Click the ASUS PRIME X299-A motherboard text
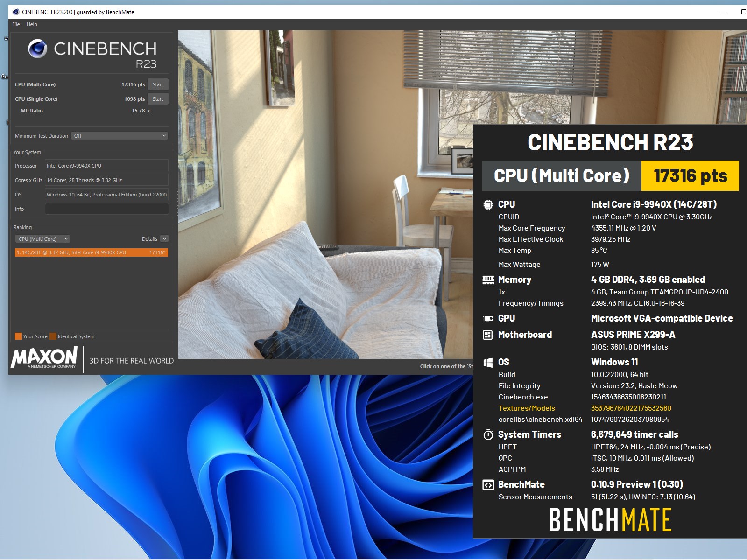The height and width of the screenshot is (560, 747). point(633,335)
